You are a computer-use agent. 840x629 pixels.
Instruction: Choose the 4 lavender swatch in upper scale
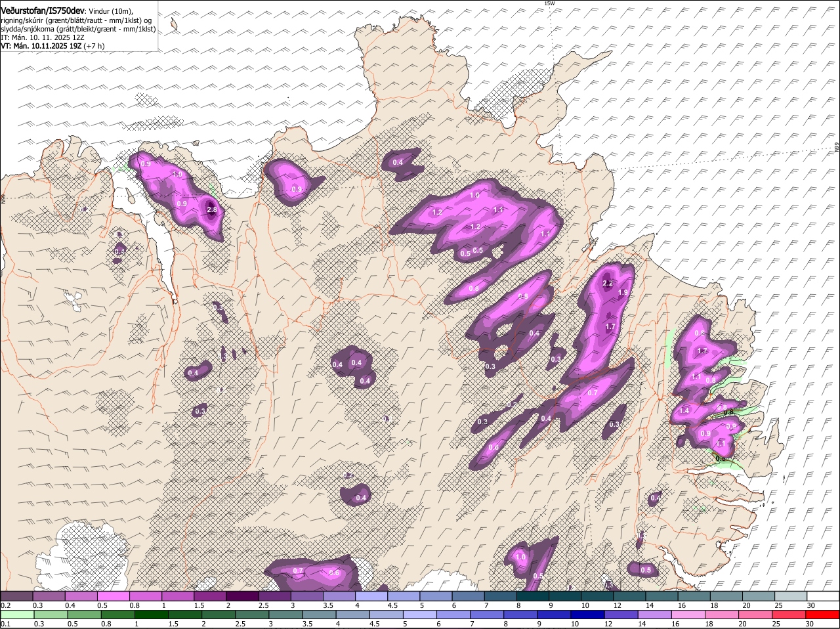point(371,596)
